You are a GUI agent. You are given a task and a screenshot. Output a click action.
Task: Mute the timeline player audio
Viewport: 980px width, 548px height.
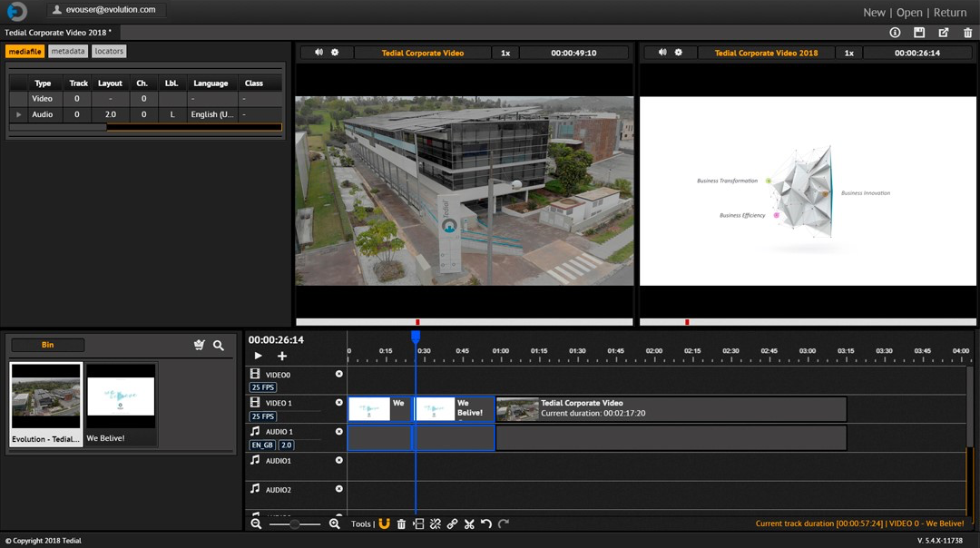(x=662, y=53)
